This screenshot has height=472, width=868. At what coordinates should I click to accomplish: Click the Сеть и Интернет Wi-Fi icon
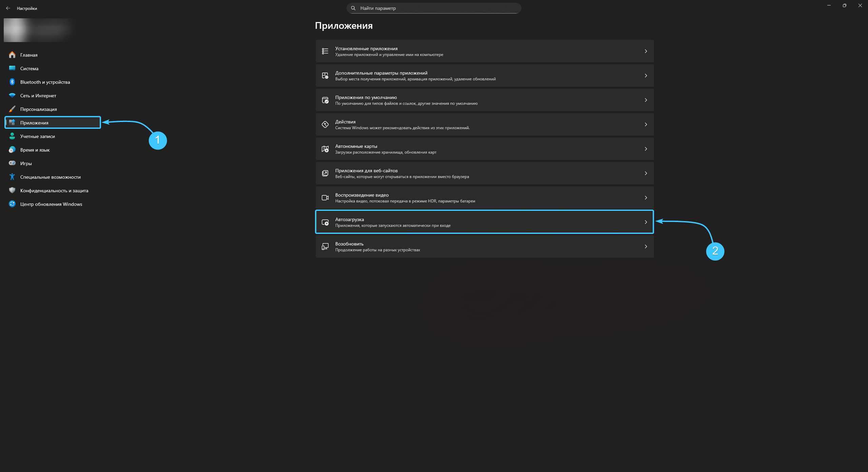12,96
